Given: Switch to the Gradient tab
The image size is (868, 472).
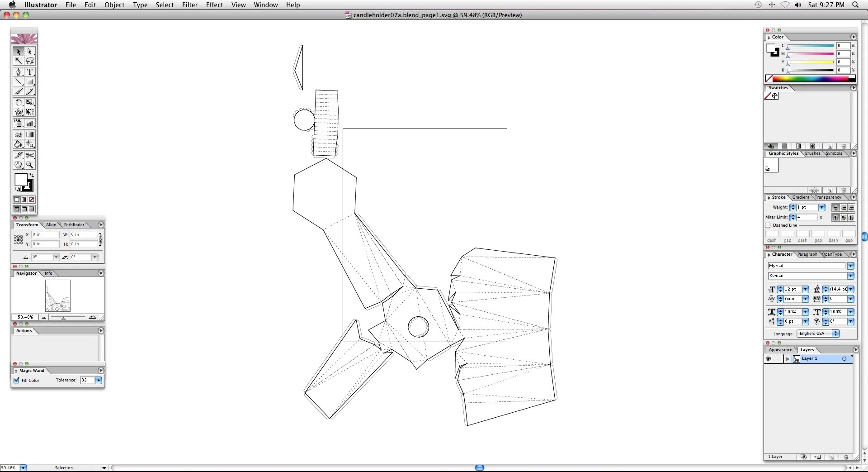Looking at the screenshot, I should click(800, 197).
